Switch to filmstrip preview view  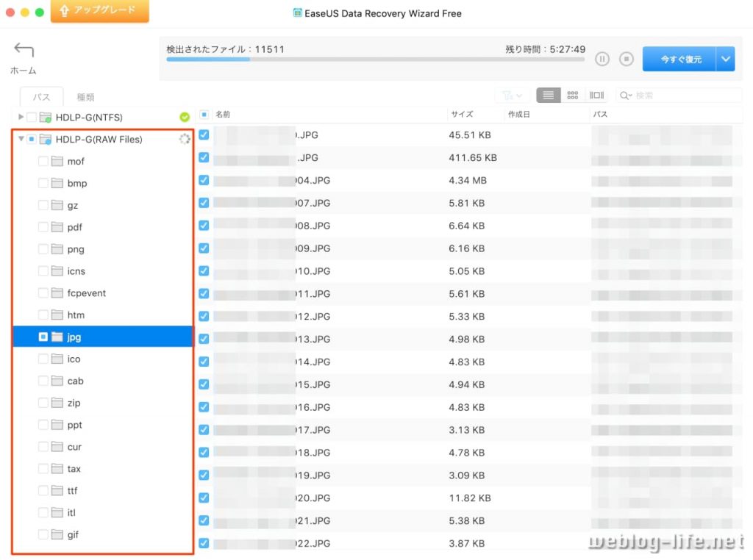coord(596,95)
